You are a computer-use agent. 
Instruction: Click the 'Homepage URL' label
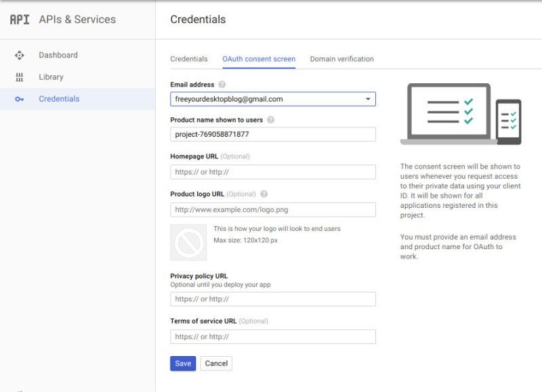(194, 156)
